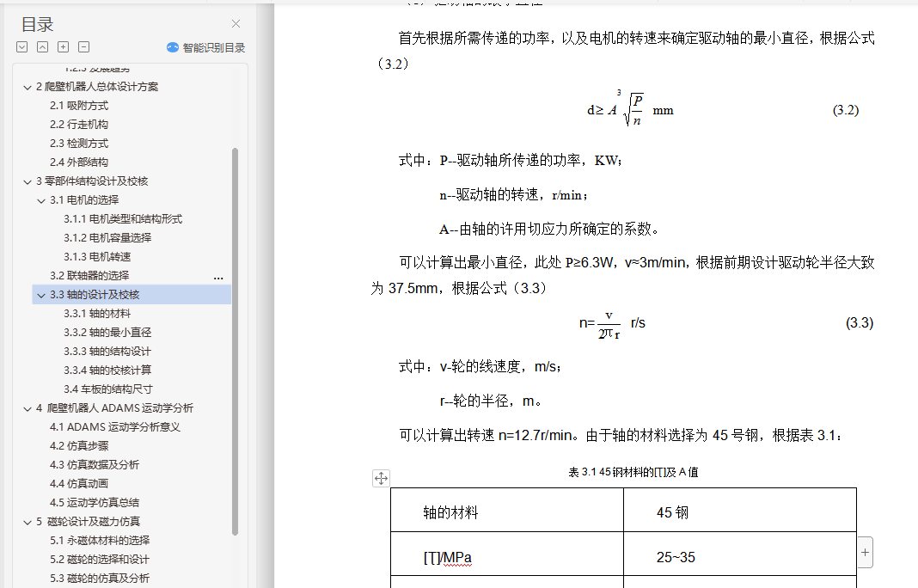Select 5.3 磁轮的仿真及分析
The image size is (918, 588).
tap(100, 578)
